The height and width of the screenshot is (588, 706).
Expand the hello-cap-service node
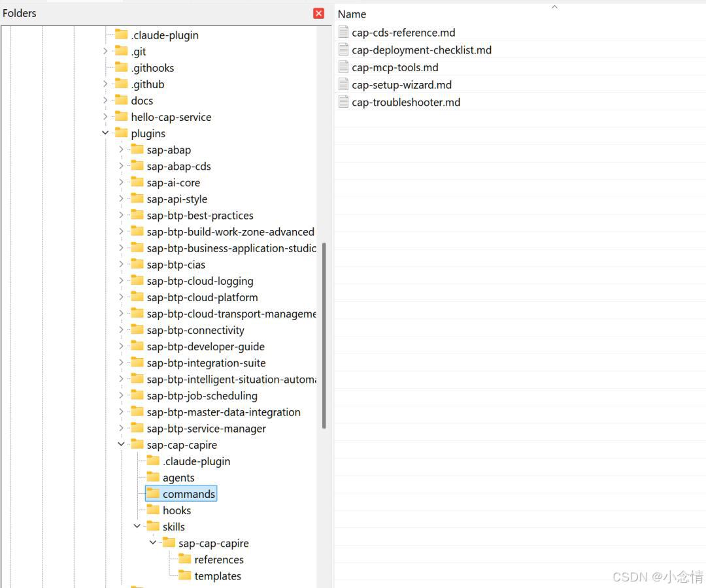(105, 116)
